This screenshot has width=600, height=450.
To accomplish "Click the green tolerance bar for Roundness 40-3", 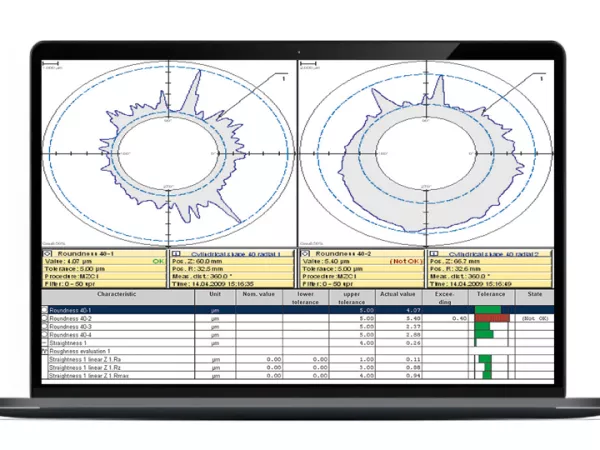I will [482, 327].
